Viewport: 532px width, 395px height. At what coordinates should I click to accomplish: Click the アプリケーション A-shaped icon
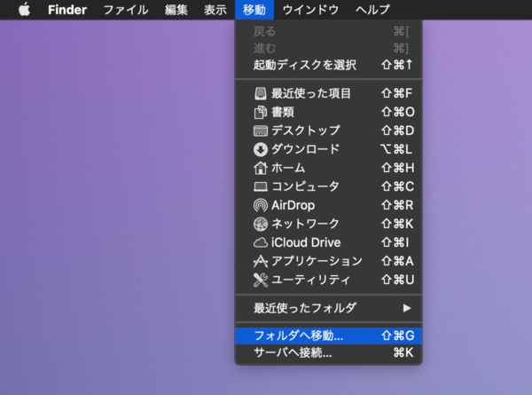[261, 261]
